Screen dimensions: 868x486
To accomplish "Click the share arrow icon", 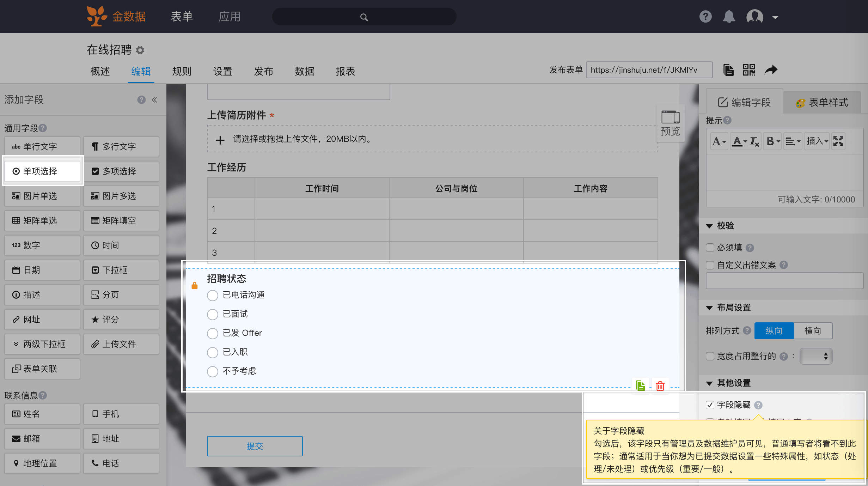I will (771, 70).
